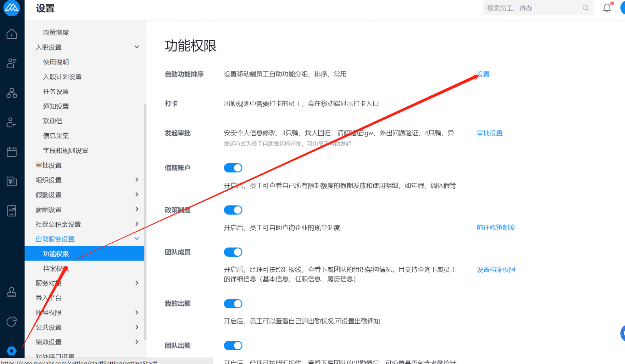Viewport: 625px width, 364px height.
Task: Open 导入平台 menu item
Action: (x=49, y=298)
